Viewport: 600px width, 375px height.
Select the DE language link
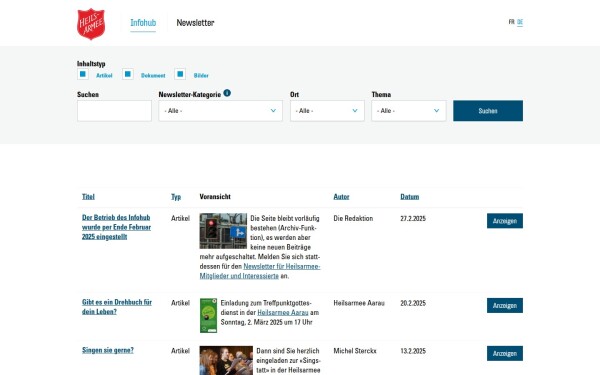(520, 22)
